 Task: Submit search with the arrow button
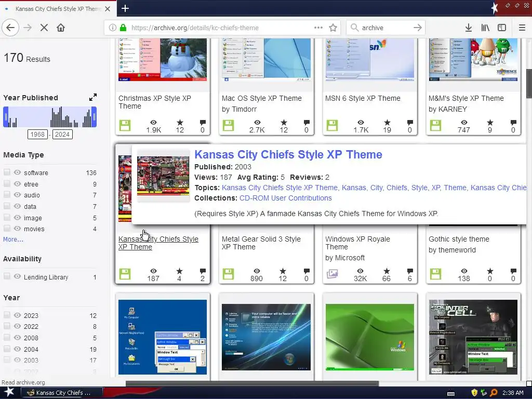[418, 28]
